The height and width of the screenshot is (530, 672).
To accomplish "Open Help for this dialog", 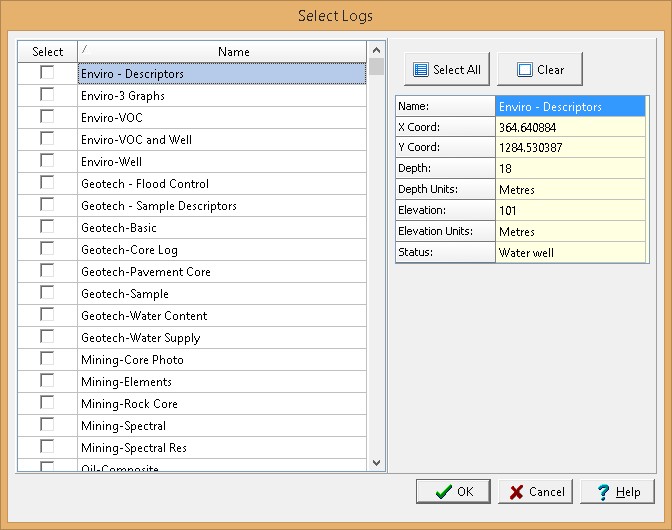I will tap(618, 491).
